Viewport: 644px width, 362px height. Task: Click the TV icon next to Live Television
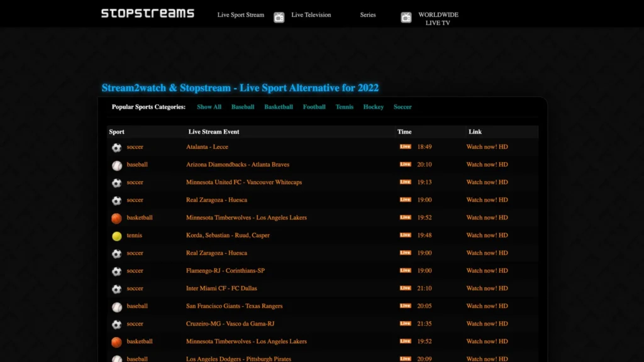pos(278,17)
